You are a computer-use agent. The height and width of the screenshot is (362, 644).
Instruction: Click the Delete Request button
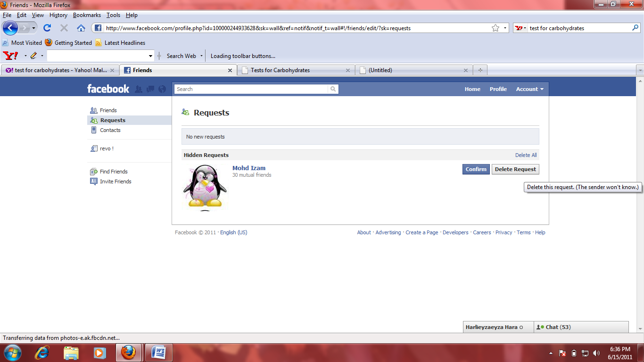(515, 169)
